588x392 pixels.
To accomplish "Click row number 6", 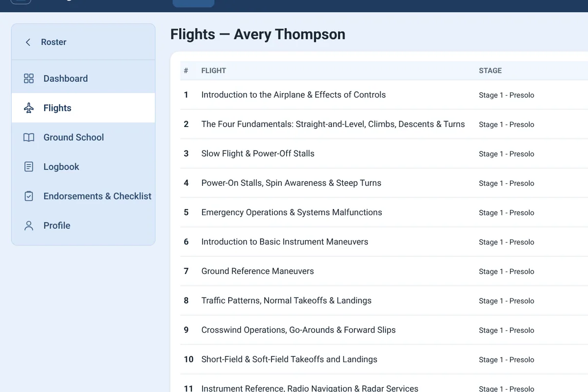I will [186, 242].
